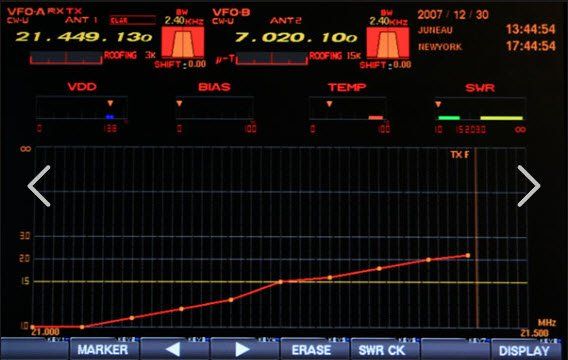Click the ANT 1 antenna label
The width and height of the screenshot is (568, 360).
pyautogui.click(x=82, y=20)
